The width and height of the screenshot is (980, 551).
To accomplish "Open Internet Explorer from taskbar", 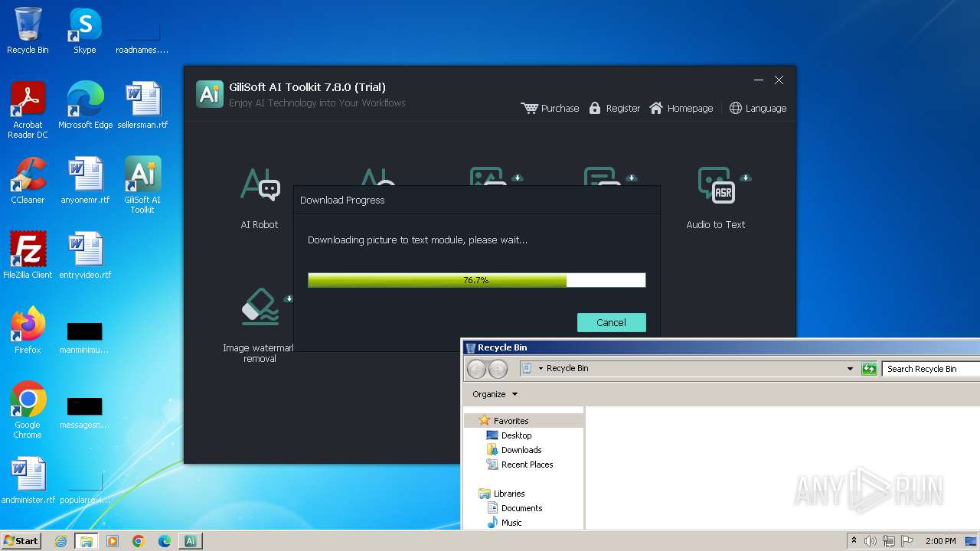I will pos(61,541).
